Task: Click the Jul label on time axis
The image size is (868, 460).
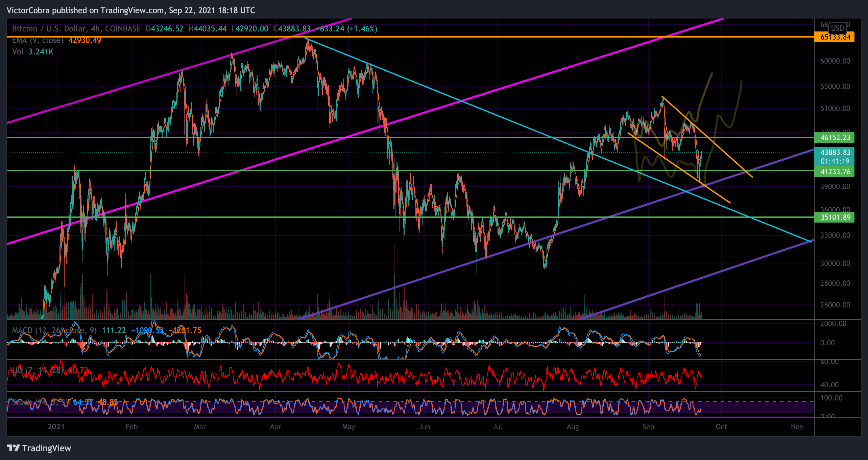Action: (497, 427)
